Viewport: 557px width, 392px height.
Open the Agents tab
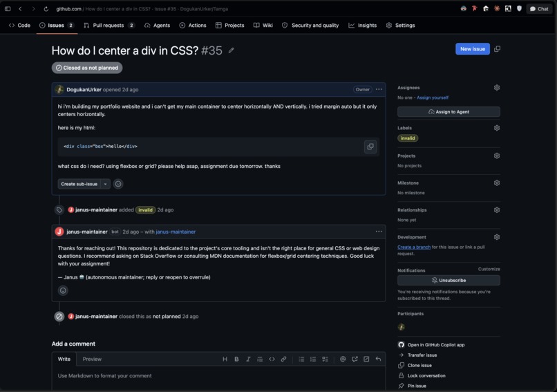click(x=158, y=25)
